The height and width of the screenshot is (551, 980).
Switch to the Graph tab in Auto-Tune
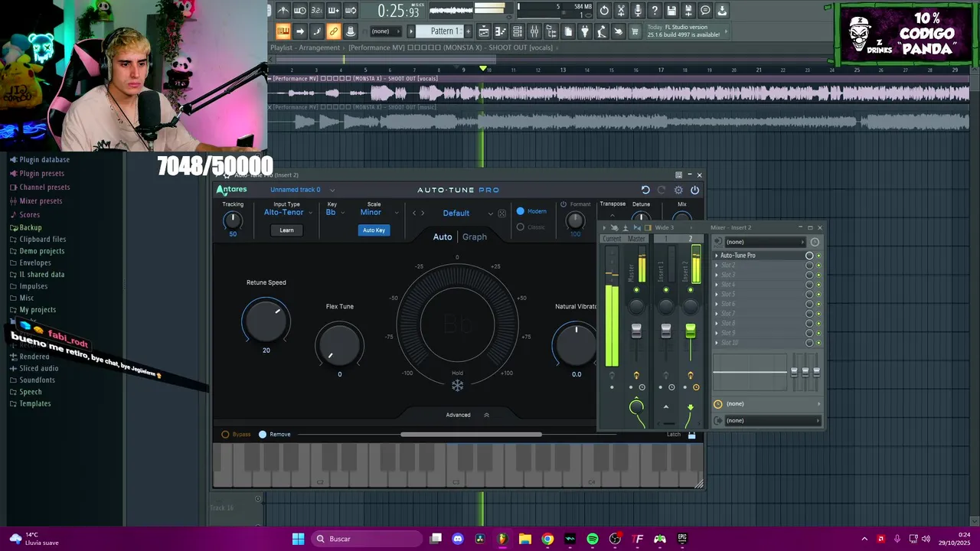[x=475, y=236]
